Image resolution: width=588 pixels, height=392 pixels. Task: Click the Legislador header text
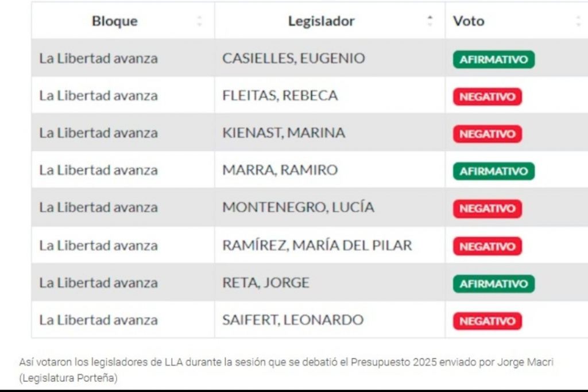(321, 21)
